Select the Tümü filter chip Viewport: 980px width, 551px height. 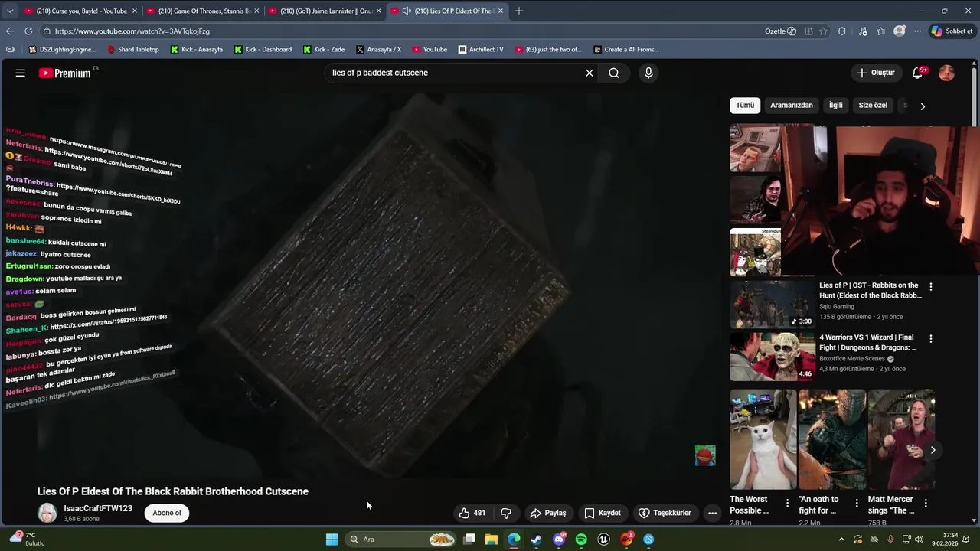click(745, 106)
